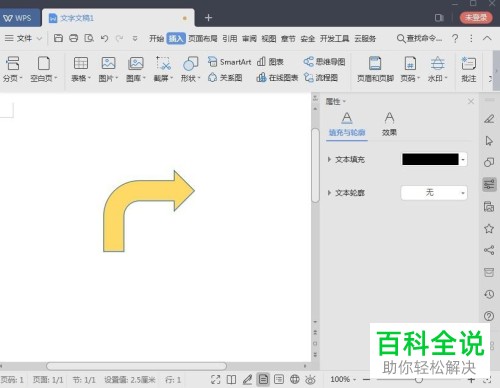Click the Redo arrow icon
Screen dimensions: 500x388
tap(119, 39)
